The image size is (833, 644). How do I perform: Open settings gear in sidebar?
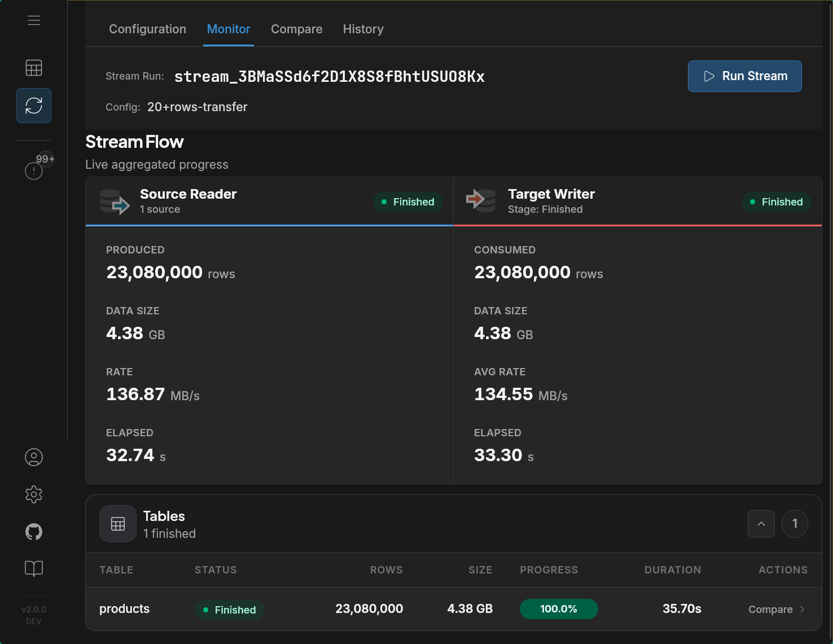point(34,494)
